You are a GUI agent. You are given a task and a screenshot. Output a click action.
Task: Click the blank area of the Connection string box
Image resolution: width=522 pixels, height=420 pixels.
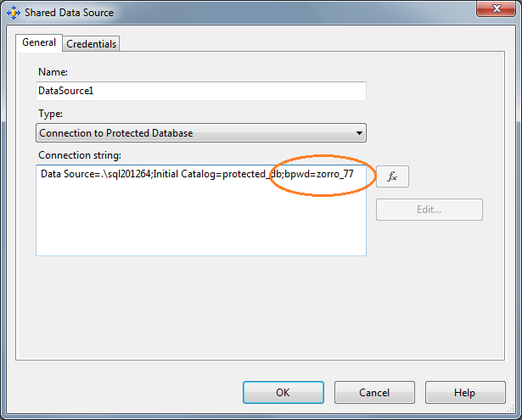coord(201,221)
